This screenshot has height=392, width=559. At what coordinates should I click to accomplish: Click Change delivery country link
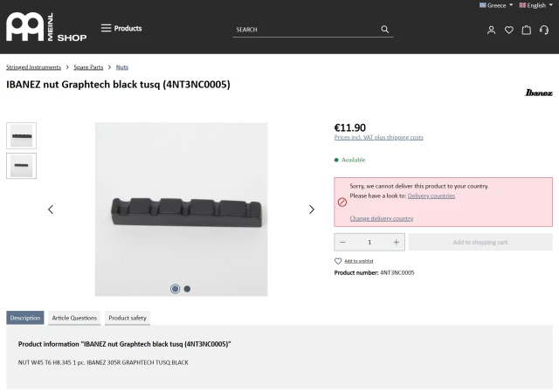point(382,218)
